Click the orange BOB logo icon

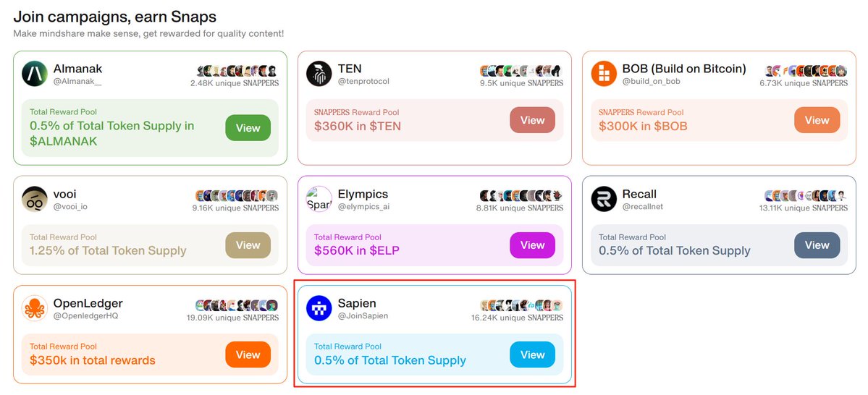pos(604,74)
